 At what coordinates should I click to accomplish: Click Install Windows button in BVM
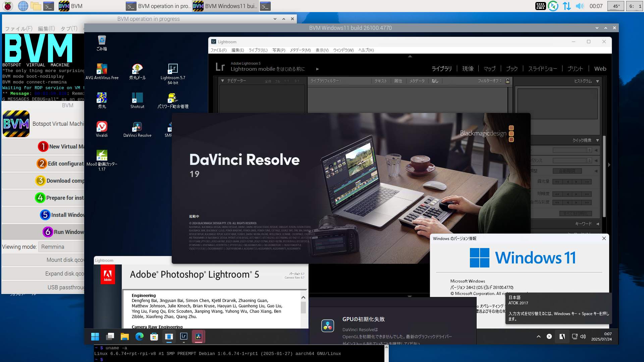(43, 215)
